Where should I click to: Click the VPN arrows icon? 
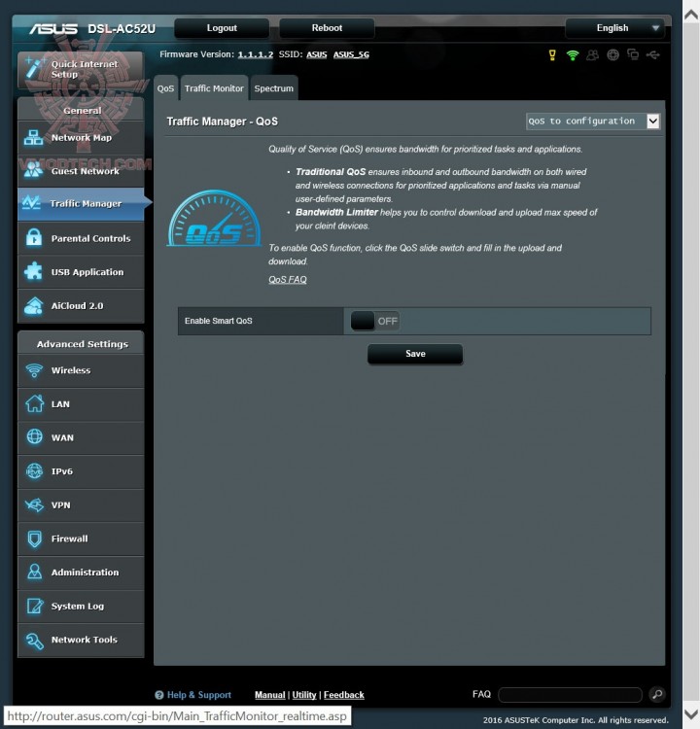pos(34,504)
